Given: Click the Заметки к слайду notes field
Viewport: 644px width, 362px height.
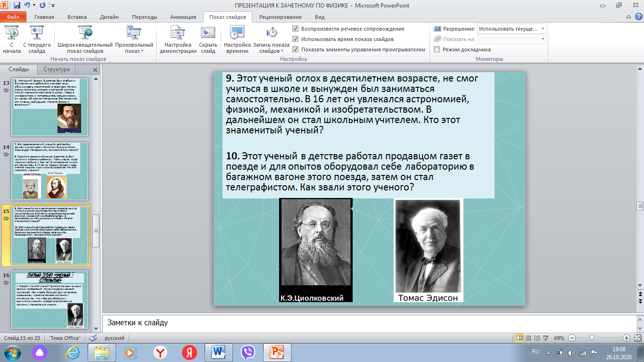Looking at the screenshot, I should pos(369,323).
